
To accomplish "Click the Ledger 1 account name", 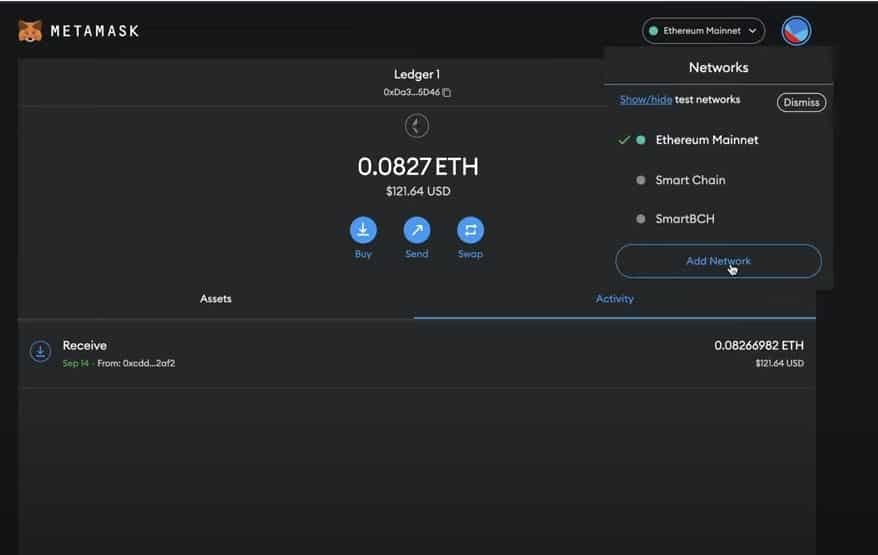I will coord(417,74).
